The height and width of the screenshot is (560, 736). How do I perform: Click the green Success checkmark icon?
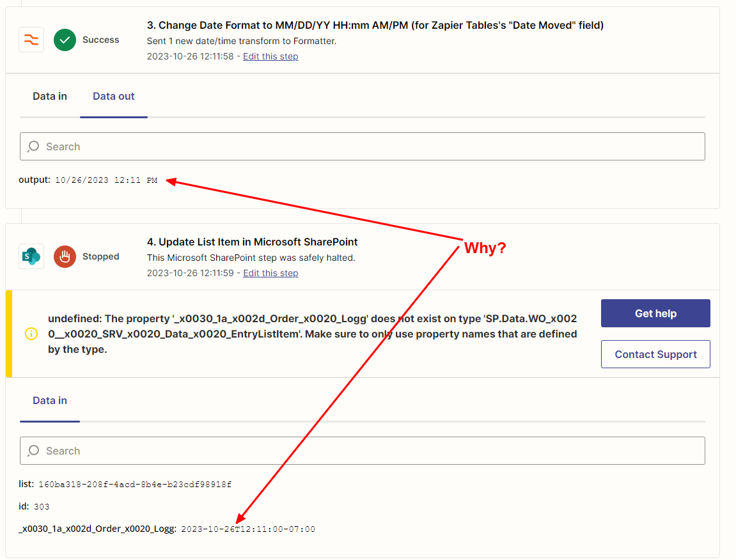pyautogui.click(x=65, y=40)
